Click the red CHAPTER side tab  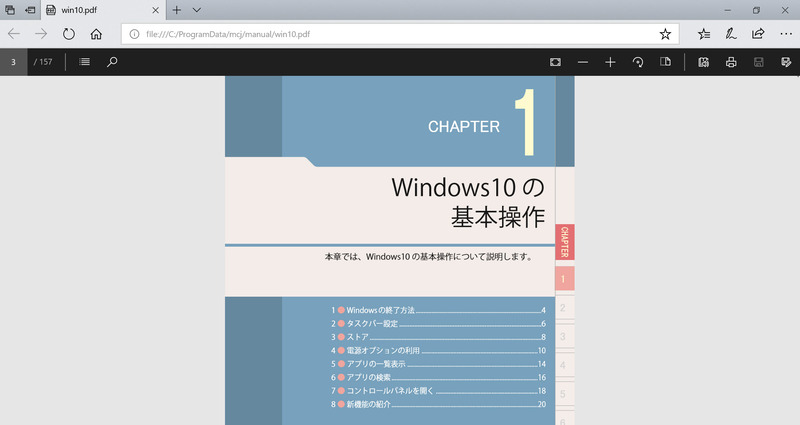tap(565, 242)
